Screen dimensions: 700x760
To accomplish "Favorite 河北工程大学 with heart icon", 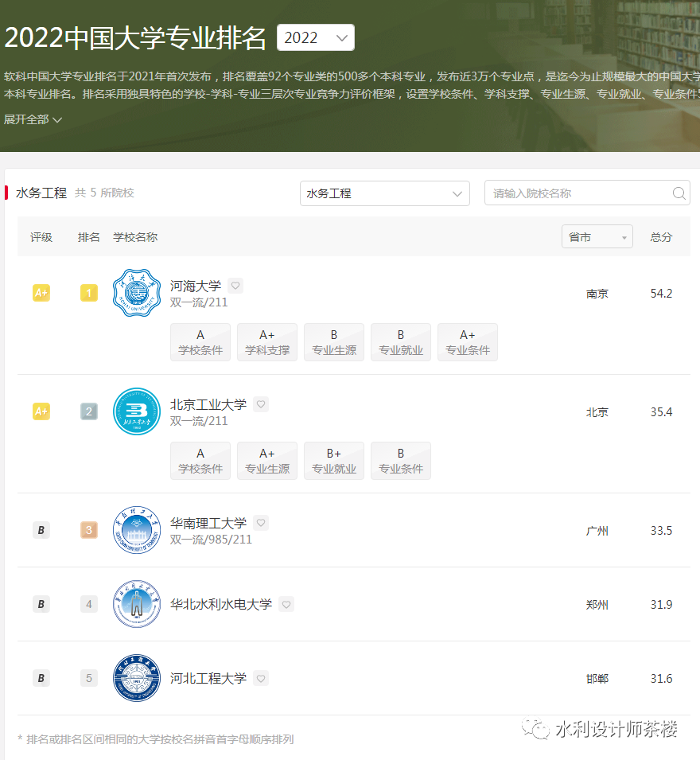I will point(261,678).
